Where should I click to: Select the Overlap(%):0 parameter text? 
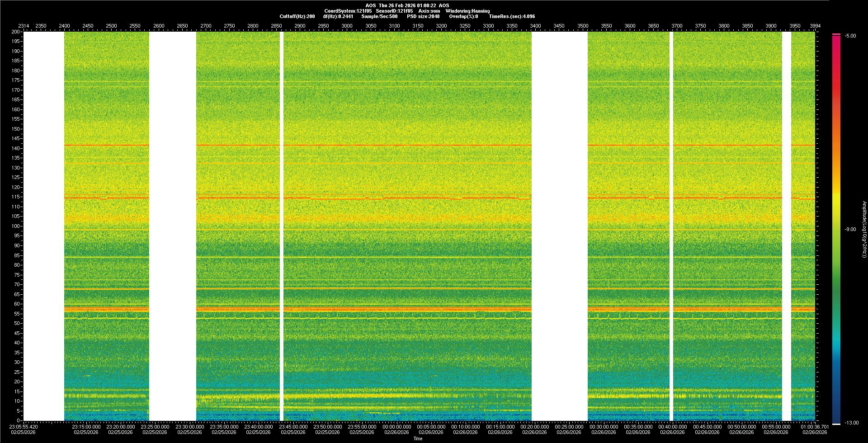pyautogui.click(x=463, y=16)
